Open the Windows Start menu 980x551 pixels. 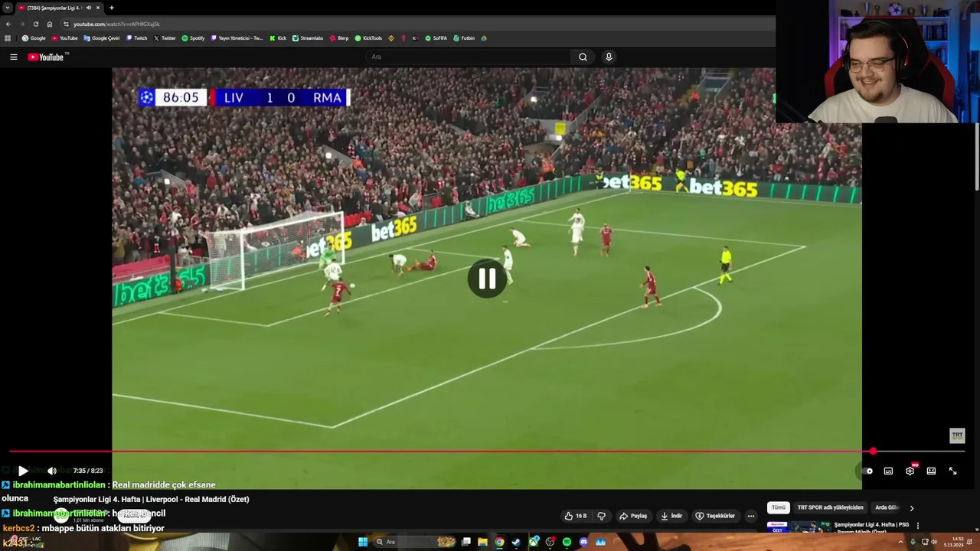(363, 542)
